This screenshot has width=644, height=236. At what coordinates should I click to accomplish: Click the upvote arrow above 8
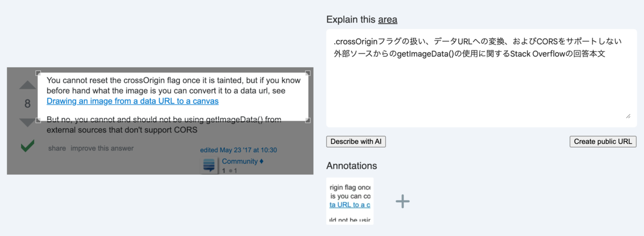coord(27,85)
